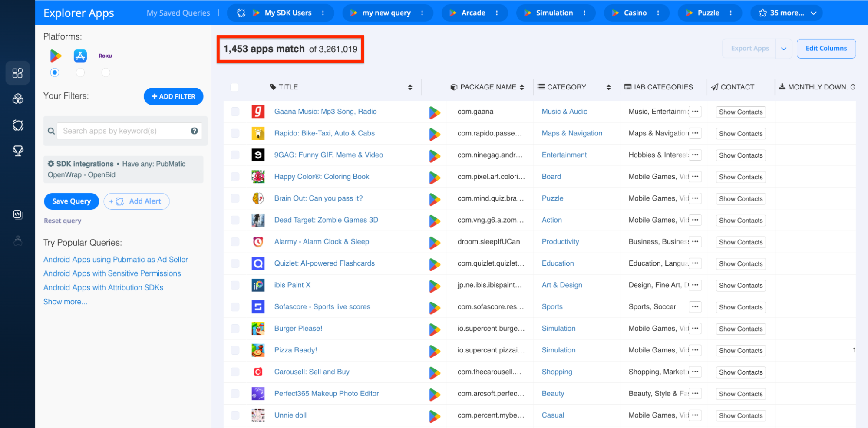Click the keyword search help question icon
Viewport: 868px width, 428px height.
click(x=194, y=131)
